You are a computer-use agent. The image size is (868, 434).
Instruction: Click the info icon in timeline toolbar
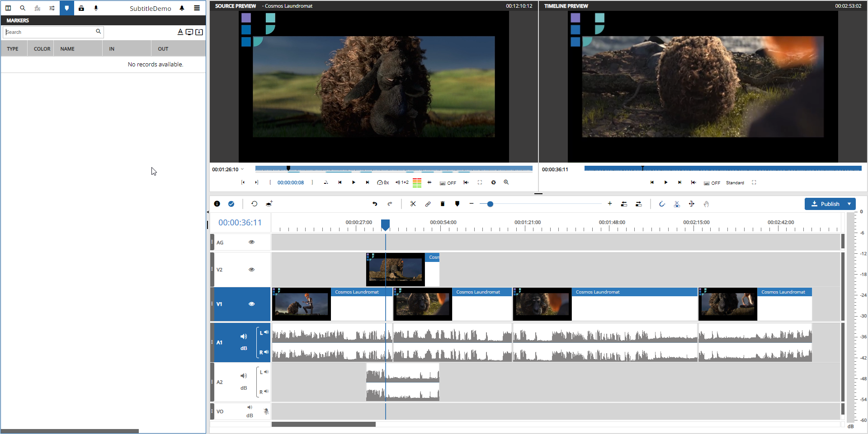[217, 204]
